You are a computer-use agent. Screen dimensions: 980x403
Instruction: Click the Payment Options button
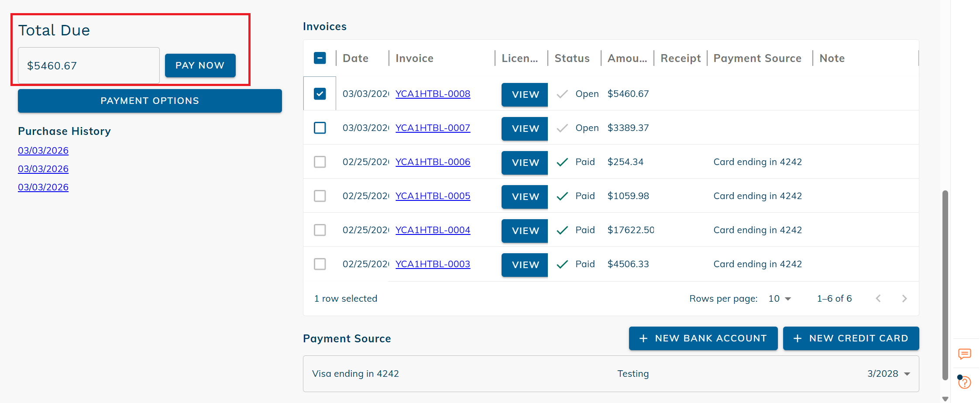tap(150, 101)
